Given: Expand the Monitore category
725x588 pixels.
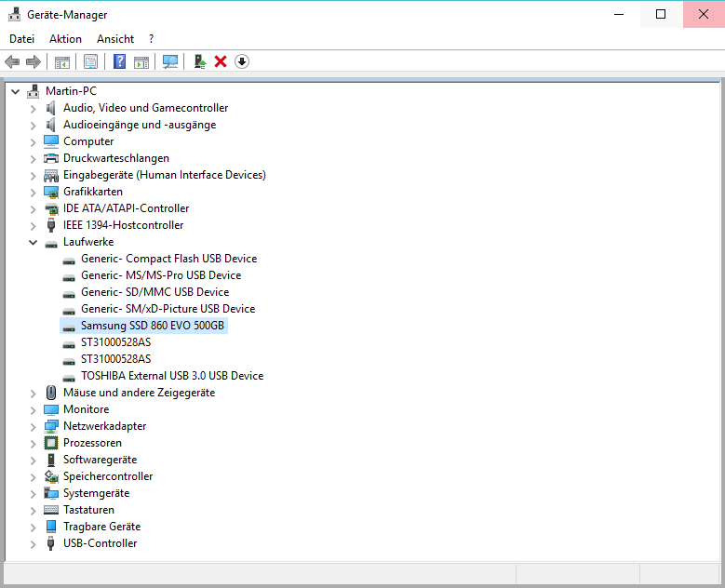Looking at the screenshot, I should [33, 410].
